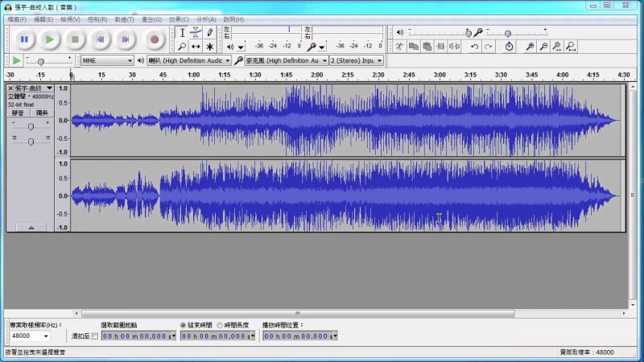
Task: Select the Envelope tool
Action: pos(196,32)
